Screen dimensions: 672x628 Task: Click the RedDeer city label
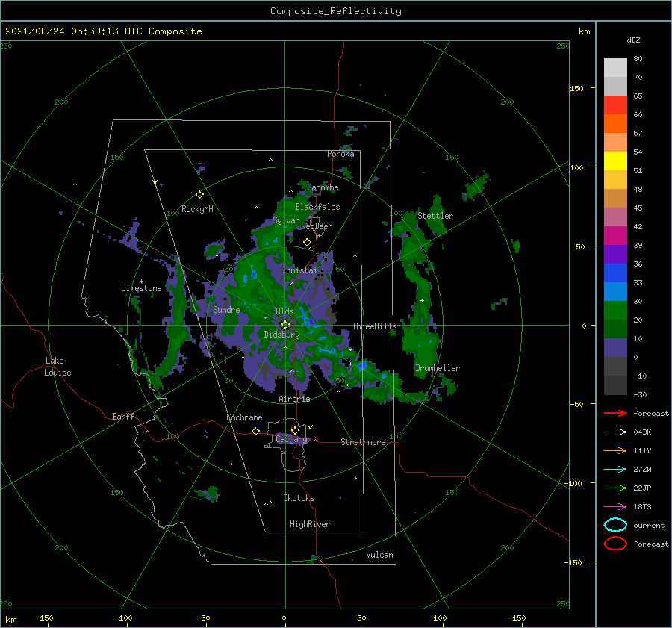(317, 226)
